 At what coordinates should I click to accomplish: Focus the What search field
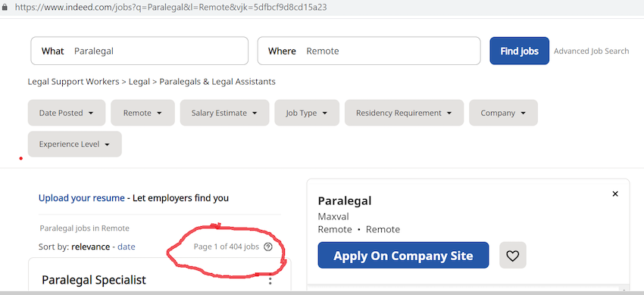(139, 51)
